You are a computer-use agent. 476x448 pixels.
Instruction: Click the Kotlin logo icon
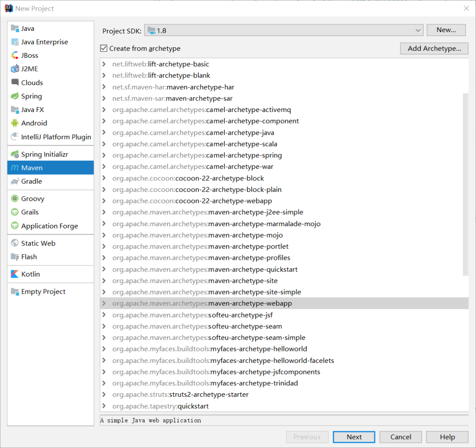point(15,274)
